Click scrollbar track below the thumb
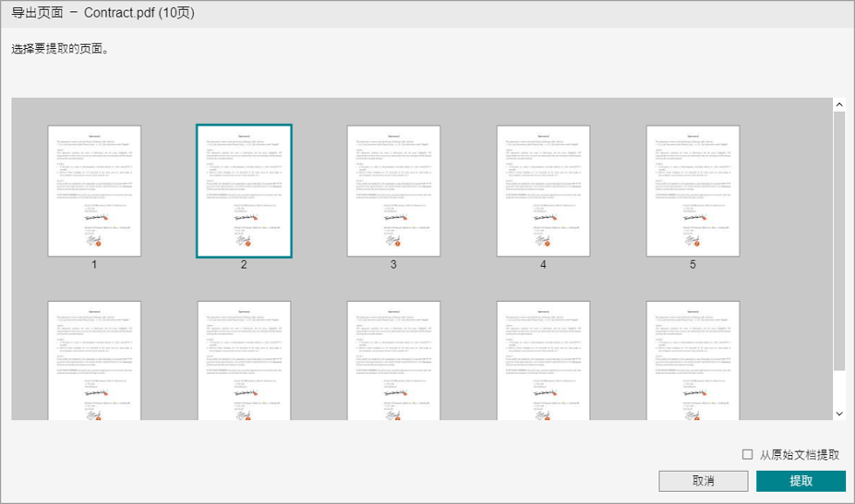Viewport: 855px width, 504px height. tap(839, 388)
